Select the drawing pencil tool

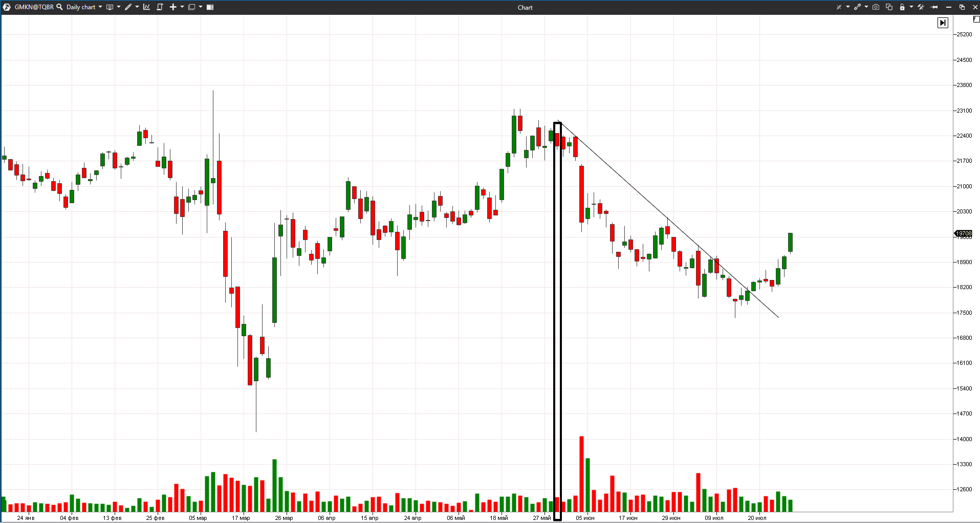click(128, 7)
